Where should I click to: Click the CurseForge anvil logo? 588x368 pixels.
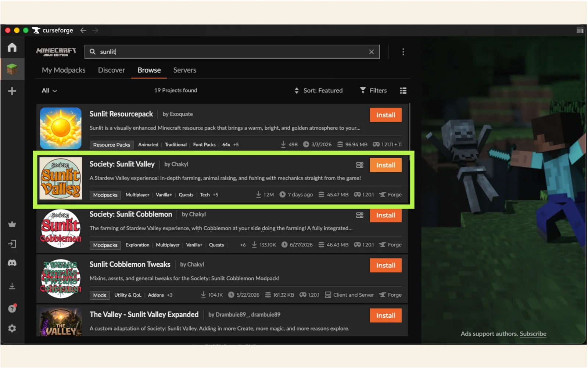click(36, 30)
